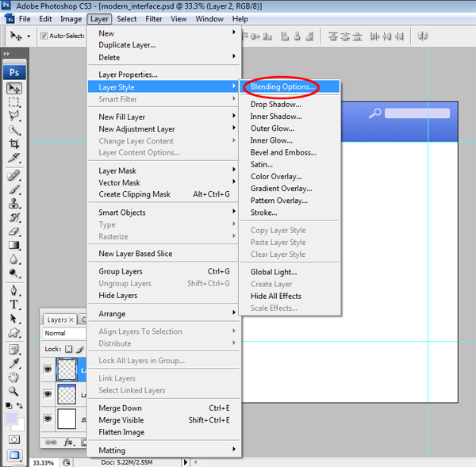Screen dimensions: 476x467
Task: Swap foreground and background colors icon
Action: (20, 405)
